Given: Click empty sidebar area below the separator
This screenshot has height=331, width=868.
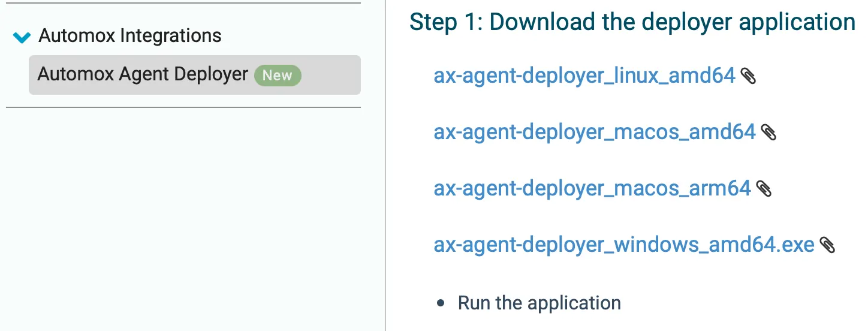Looking at the screenshot, I should (x=183, y=216).
